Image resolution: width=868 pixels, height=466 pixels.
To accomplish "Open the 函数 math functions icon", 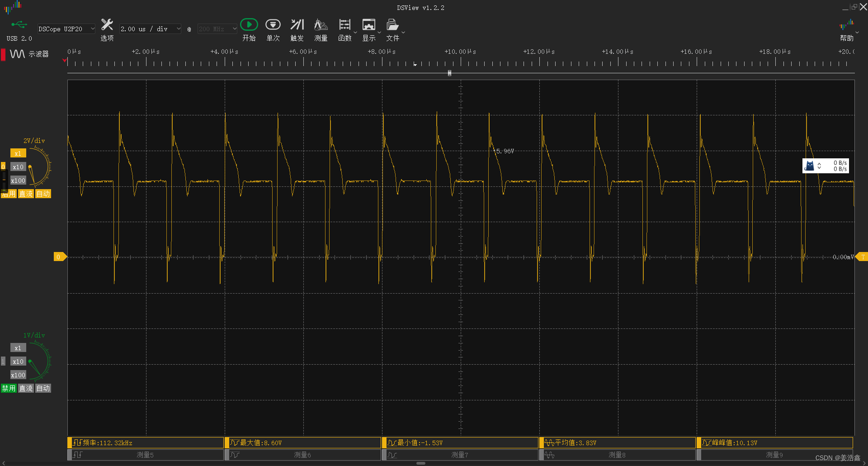I will click(345, 24).
